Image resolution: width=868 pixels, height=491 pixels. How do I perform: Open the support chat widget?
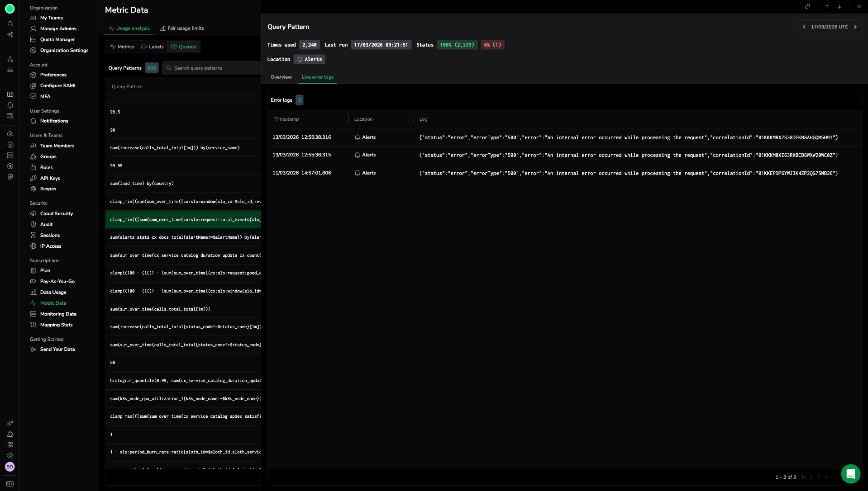click(x=850, y=474)
